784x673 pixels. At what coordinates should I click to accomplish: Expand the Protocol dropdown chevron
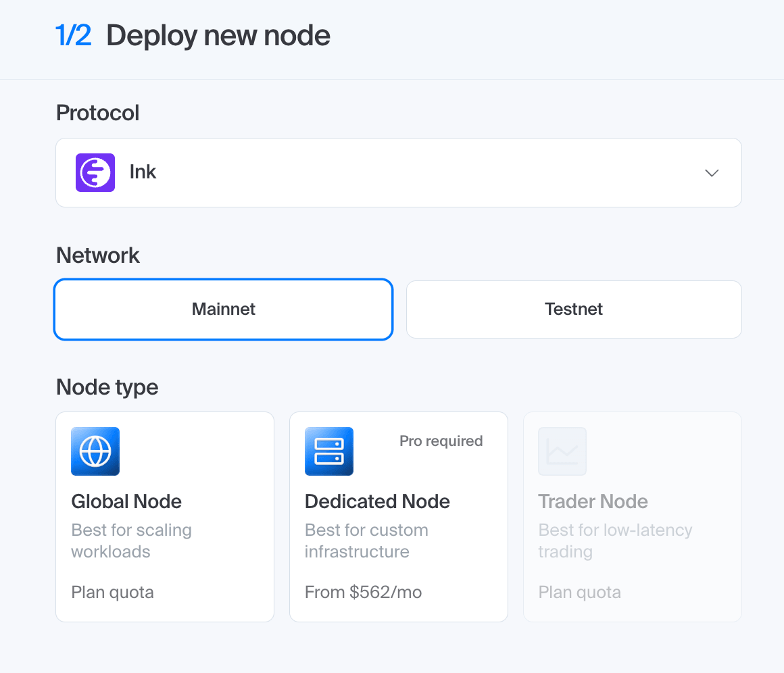(712, 173)
